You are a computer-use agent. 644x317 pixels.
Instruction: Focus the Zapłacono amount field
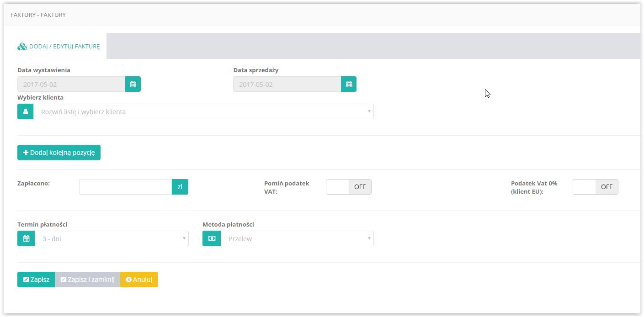[125, 187]
